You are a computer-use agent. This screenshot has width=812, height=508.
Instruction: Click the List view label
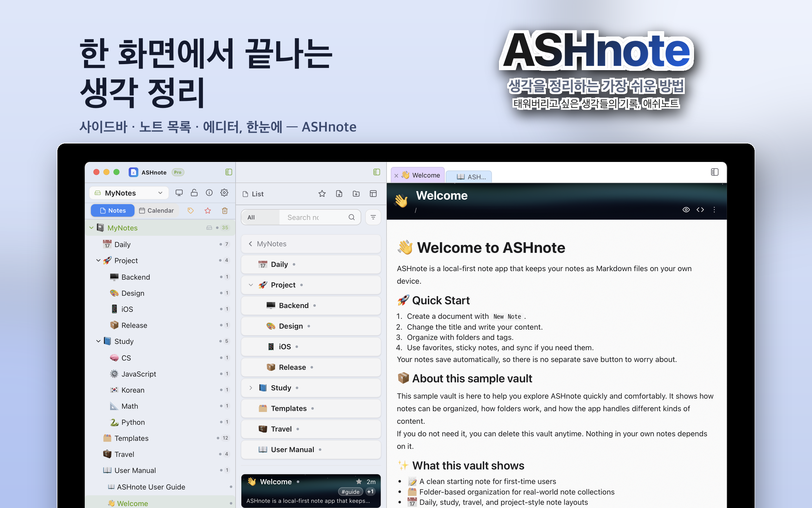click(x=253, y=194)
